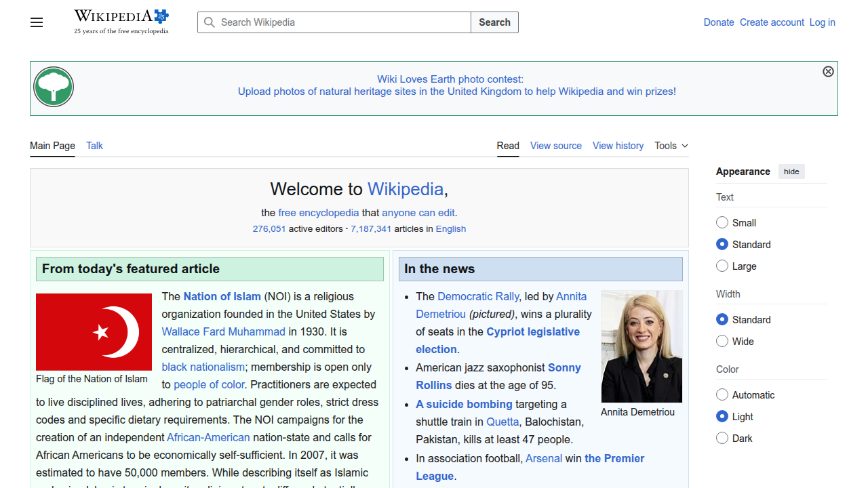Hide the Appearance panel
Image resolution: width=868 pixels, height=488 pixels.
point(791,171)
